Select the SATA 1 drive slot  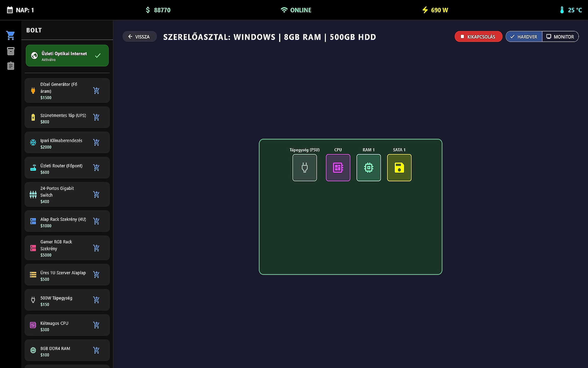point(399,168)
